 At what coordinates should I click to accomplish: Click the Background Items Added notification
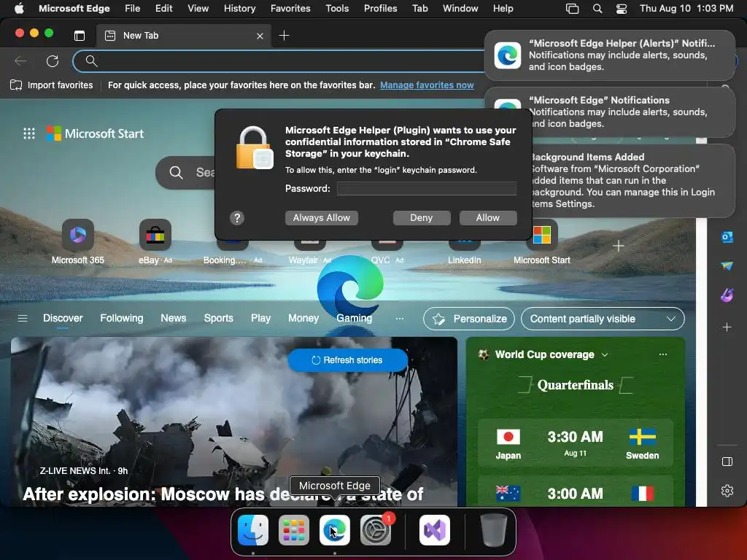tap(634, 181)
